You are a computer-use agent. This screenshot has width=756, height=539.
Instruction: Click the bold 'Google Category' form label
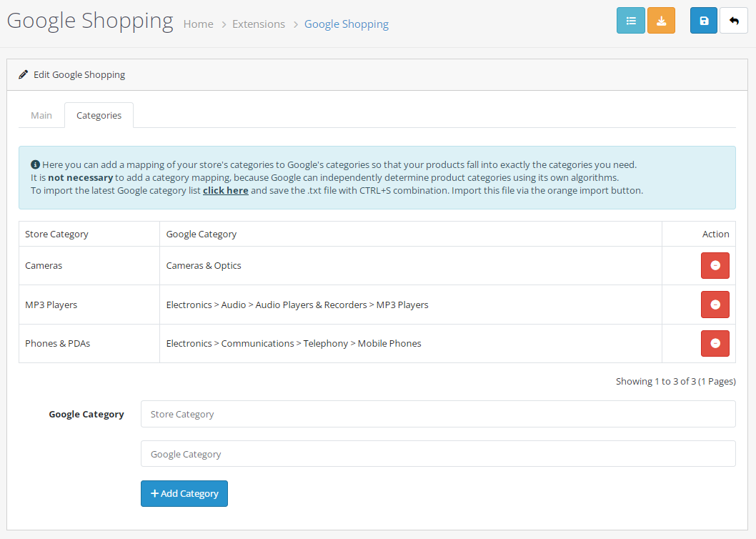click(86, 414)
